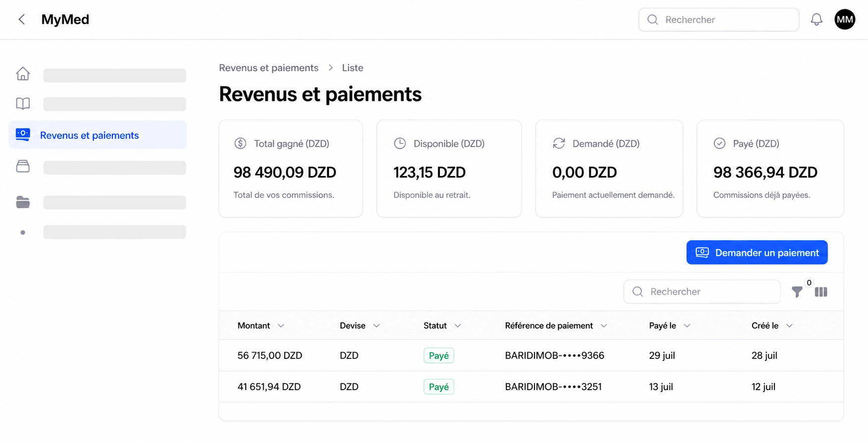Click the folder icon in sidebar
The height and width of the screenshot is (443, 868).
point(23,202)
